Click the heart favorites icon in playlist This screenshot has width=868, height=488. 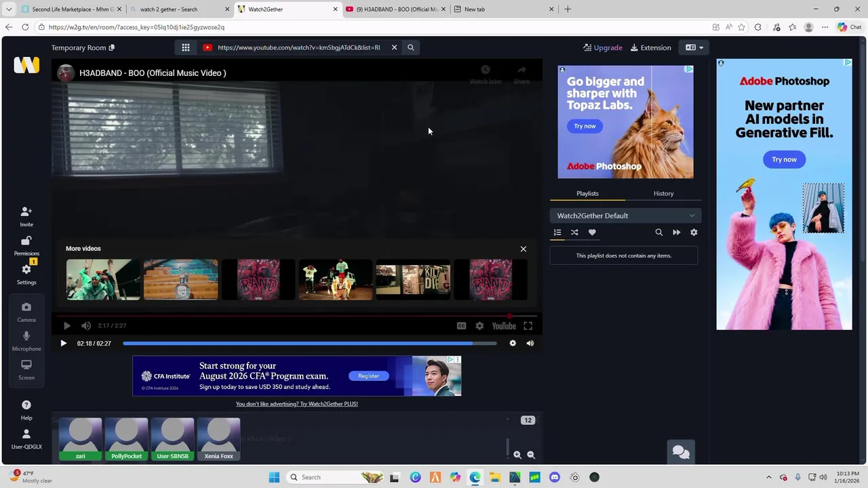pos(592,232)
